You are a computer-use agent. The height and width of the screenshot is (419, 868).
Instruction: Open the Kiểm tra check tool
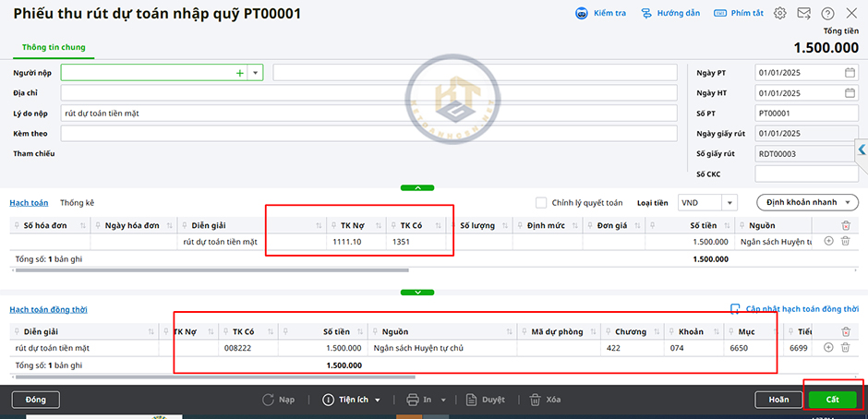600,14
